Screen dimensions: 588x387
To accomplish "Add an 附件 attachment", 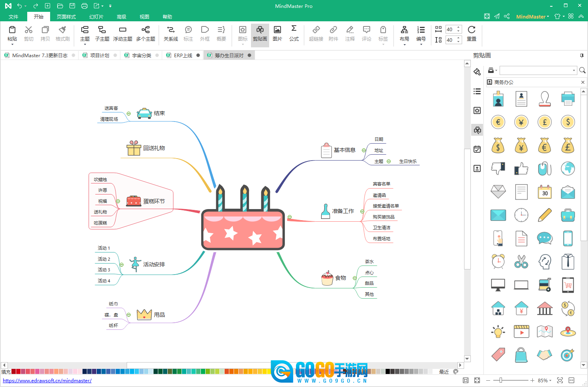I will 333,34.
